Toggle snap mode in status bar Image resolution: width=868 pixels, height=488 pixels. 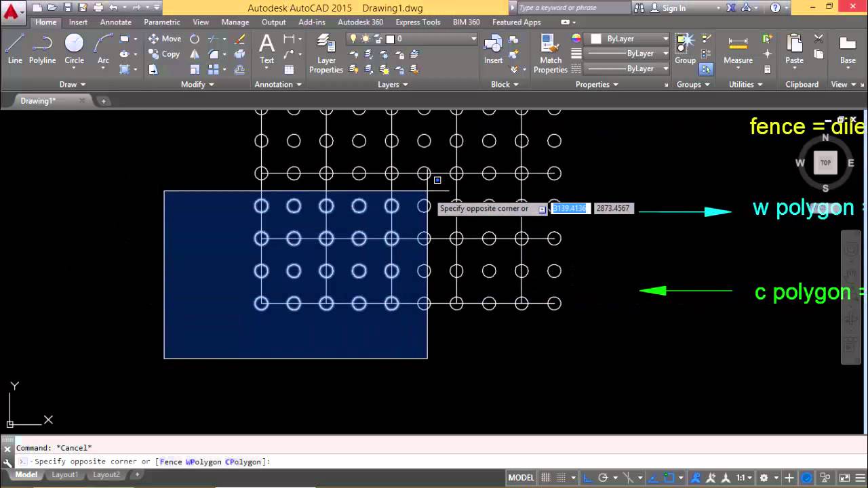tap(562, 478)
